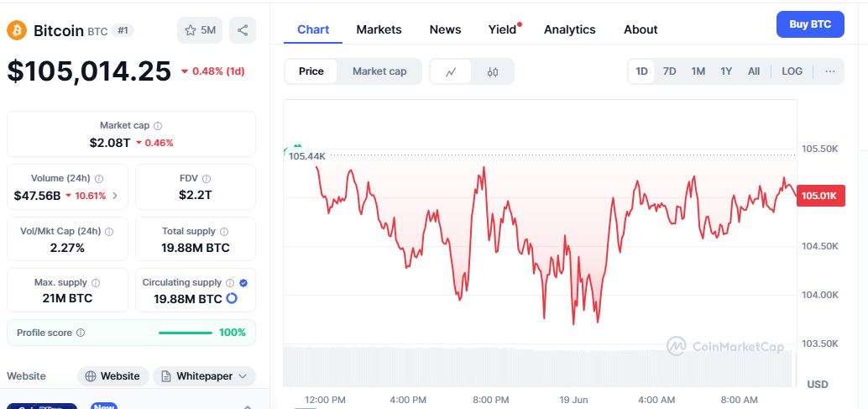Click the Buy BTC button
Image resolution: width=868 pixels, height=409 pixels.
point(810,24)
